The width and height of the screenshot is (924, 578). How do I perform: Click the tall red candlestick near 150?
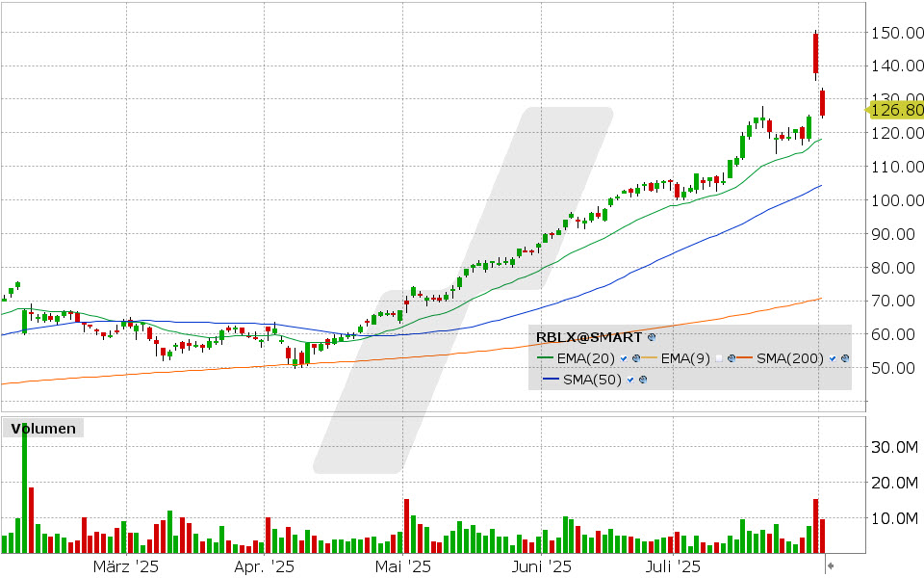[x=815, y=54]
